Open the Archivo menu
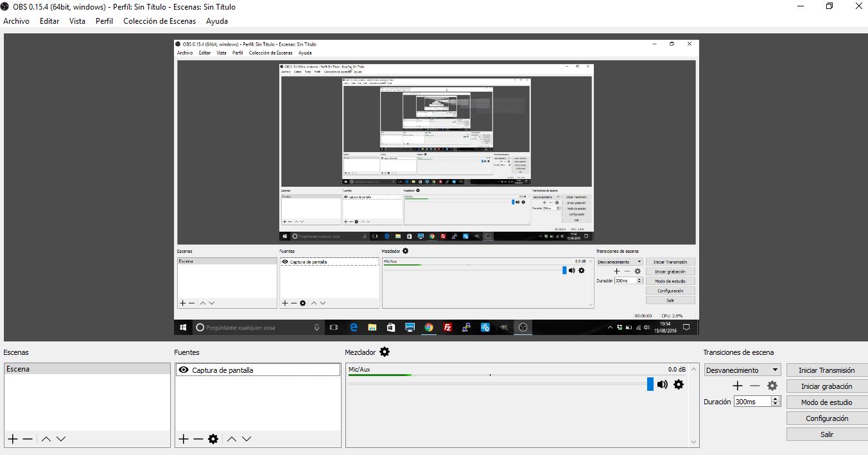The width and height of the screenshot is (868, 455). (17, 21)
